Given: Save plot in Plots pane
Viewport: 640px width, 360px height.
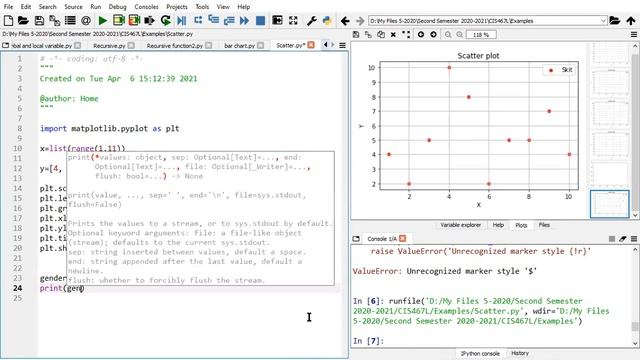Looking at the screenshot, I should tap(356, 35).
